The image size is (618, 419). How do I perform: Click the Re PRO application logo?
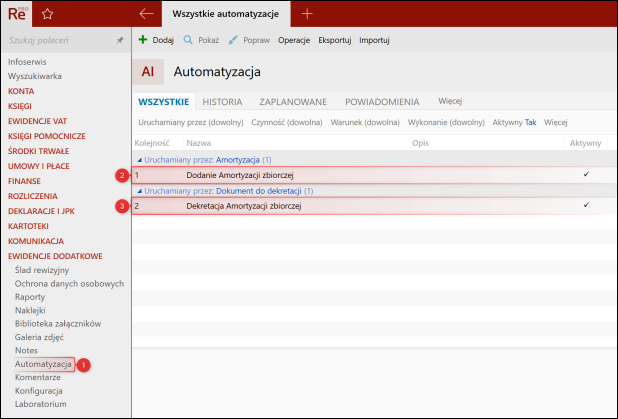click(19, 14)
